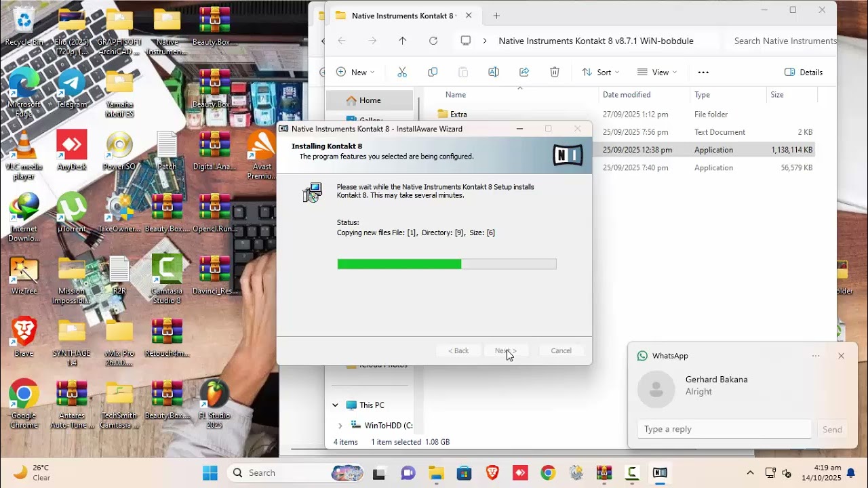This screenshot has height=488, width=868.
Task: Refresh the File Explorer folder view
Action: (x=433, y=41)
